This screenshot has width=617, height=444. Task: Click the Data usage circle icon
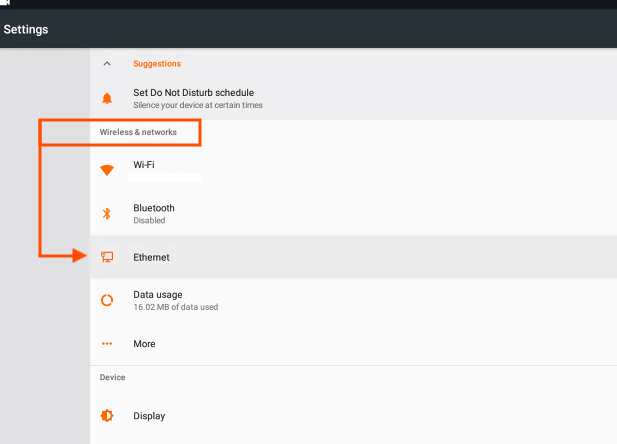107,300
